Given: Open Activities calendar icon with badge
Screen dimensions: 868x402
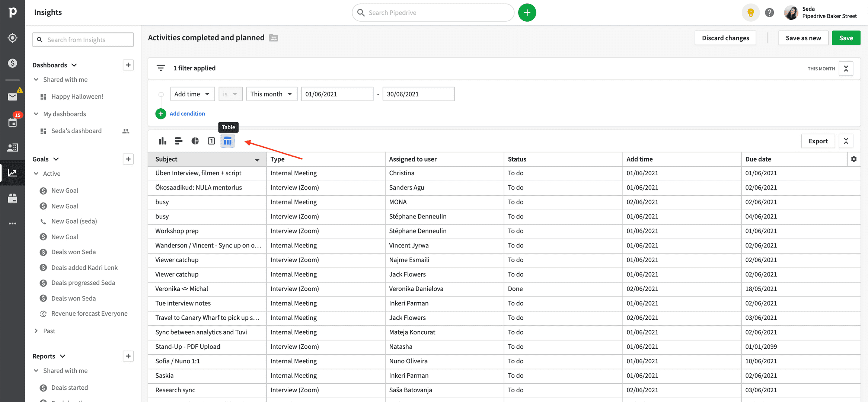Looking at the screenshot, I should pos(13,122).
